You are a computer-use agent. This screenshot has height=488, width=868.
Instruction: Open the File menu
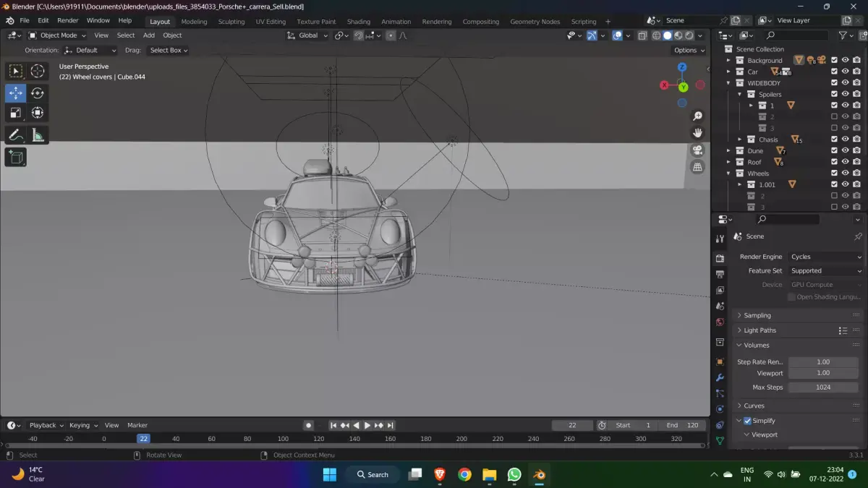coord(25,20)
